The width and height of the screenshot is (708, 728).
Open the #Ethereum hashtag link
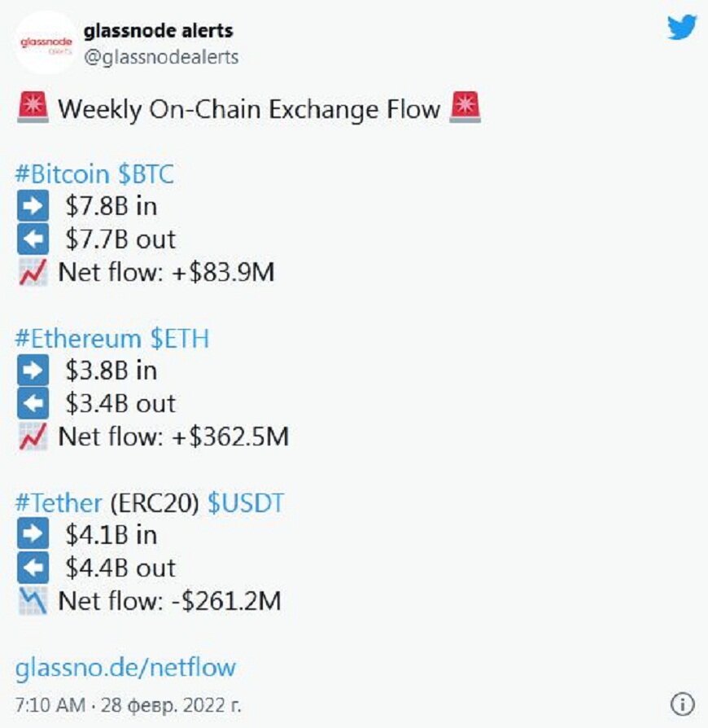pyautogui.click(x=78, y=339)
